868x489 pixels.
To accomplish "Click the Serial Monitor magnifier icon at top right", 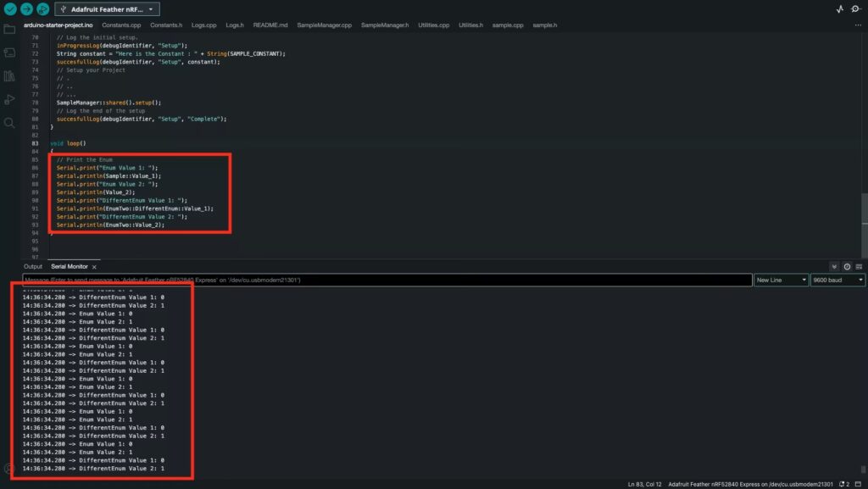I will point(857,8).
